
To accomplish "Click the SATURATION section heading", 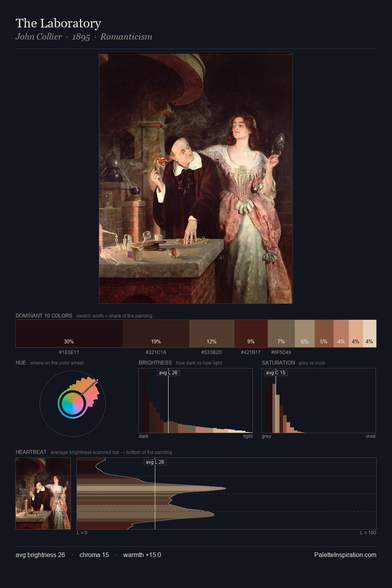I will pyautogui.click(x=278, y=363).
